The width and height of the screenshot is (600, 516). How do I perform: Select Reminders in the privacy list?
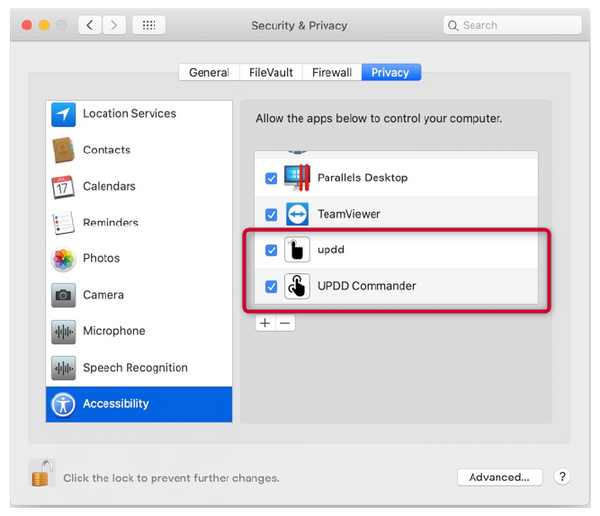tap(139, 223)
